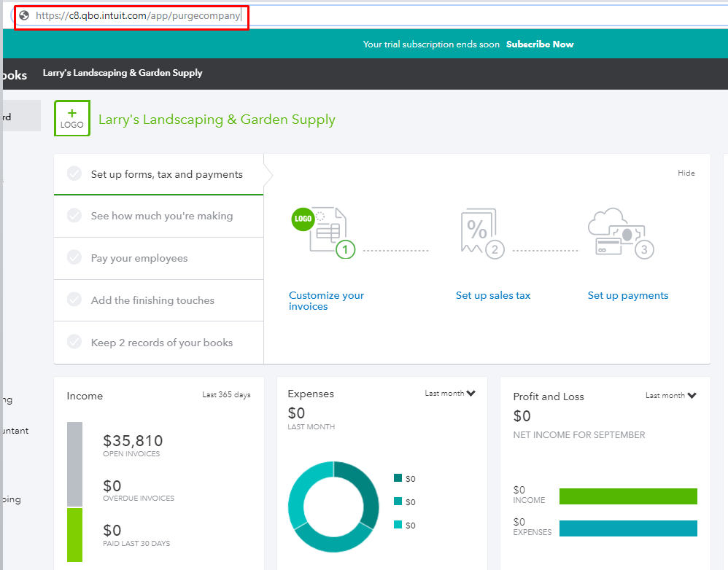Screen dimensions: 728x570
Task: Click the browser URL address field
Action: point(371,15)
